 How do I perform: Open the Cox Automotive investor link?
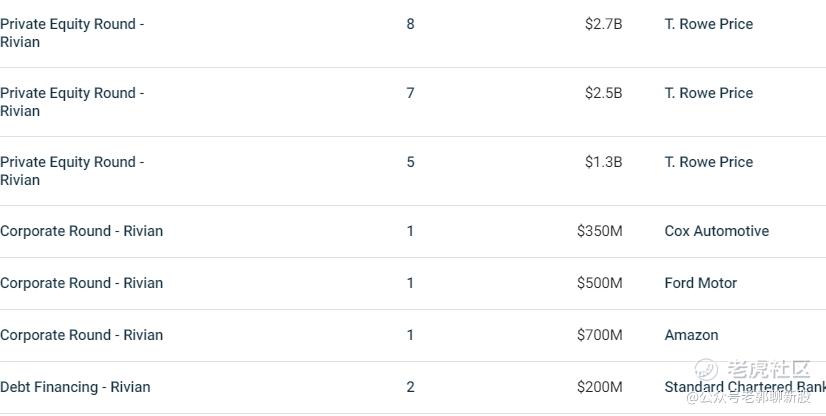pos(716,231)
